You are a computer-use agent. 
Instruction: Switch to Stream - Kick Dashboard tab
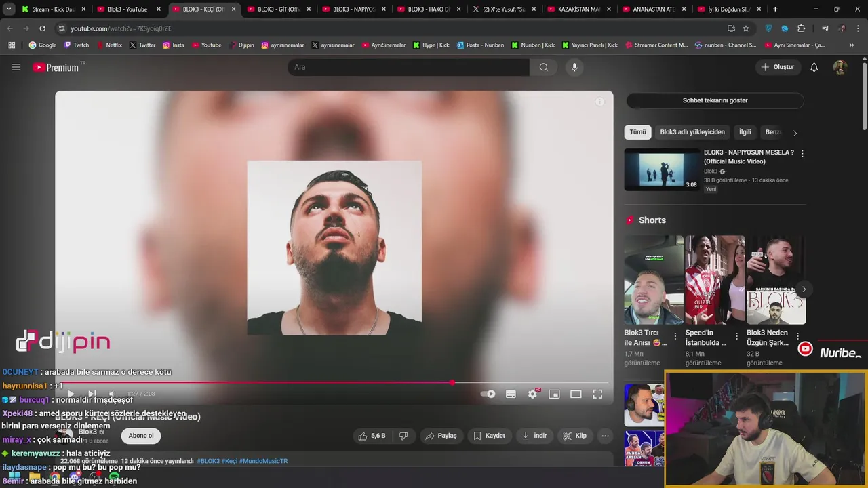pos(54,9)
